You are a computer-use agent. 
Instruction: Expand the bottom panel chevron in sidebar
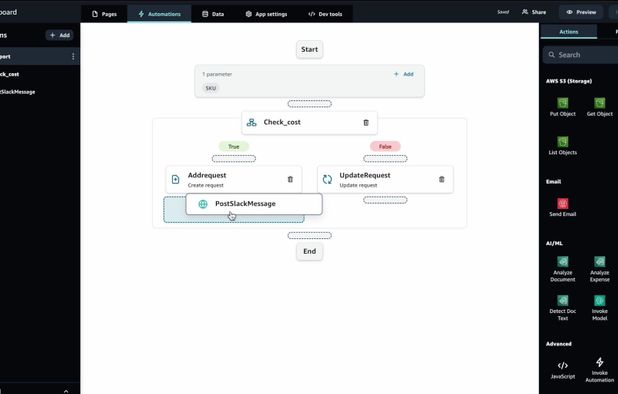tap(66, 391)
